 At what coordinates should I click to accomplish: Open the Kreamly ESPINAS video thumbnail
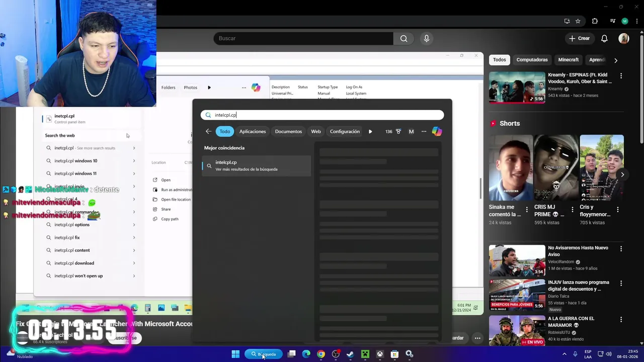pyautogui.click(x=517, y=87)
